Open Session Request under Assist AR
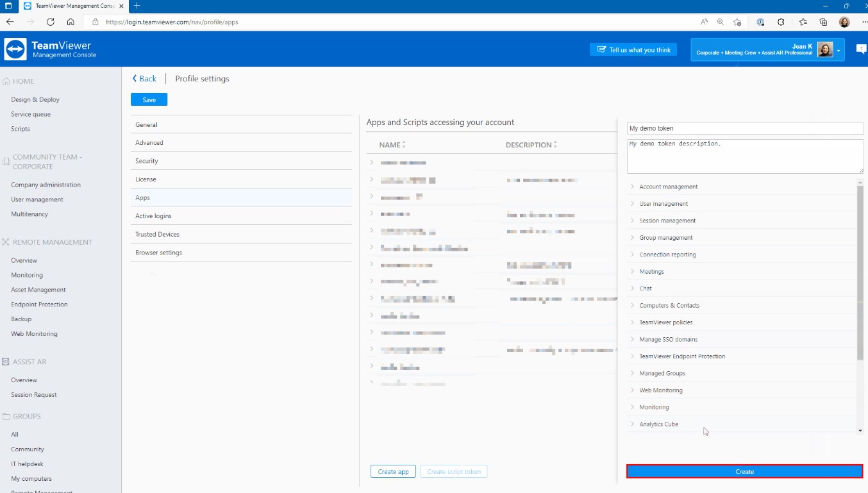The width and height of the screenshot is (868, 493). pyautogui.click(x=34, y=395)
